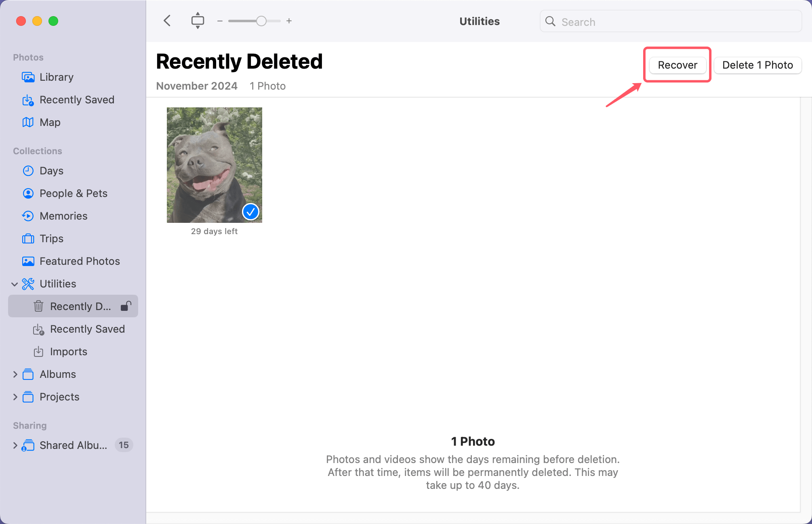This screenshot has height=524, width=812.
Task: Expand the Projects section
Action: (15, 396)
